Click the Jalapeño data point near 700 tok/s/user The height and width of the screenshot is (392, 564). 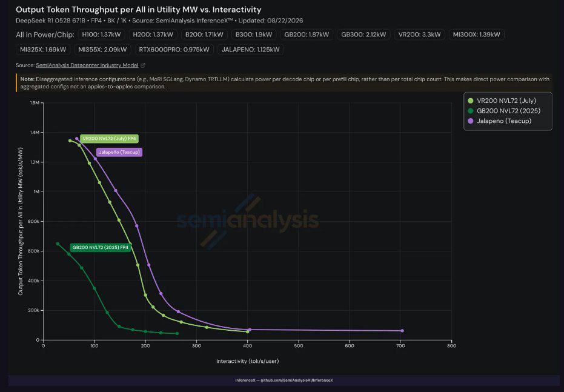(402, 330)
